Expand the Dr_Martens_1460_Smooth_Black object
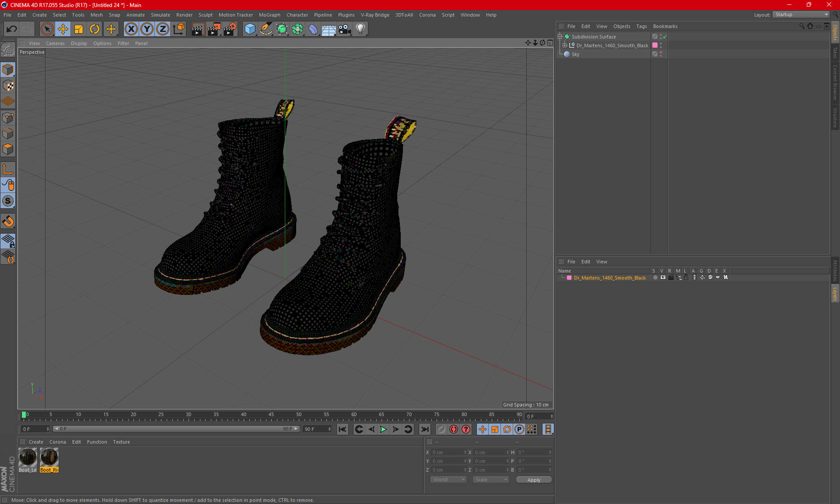 click(564, 45)
